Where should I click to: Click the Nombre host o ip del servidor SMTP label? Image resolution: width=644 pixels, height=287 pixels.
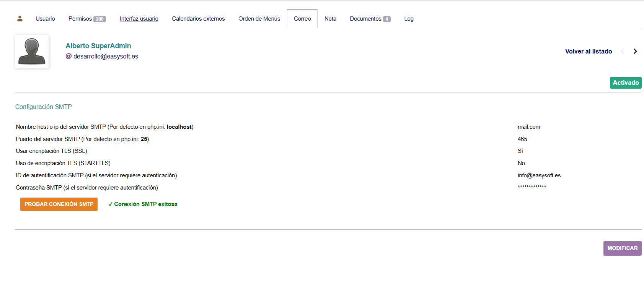click(x=104, y=127)
